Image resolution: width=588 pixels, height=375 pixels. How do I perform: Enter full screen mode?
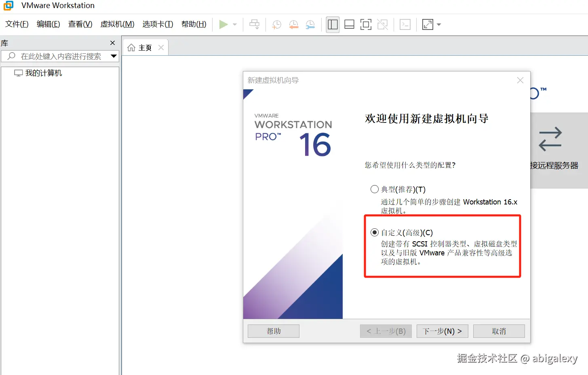click(x=366, y=24)
